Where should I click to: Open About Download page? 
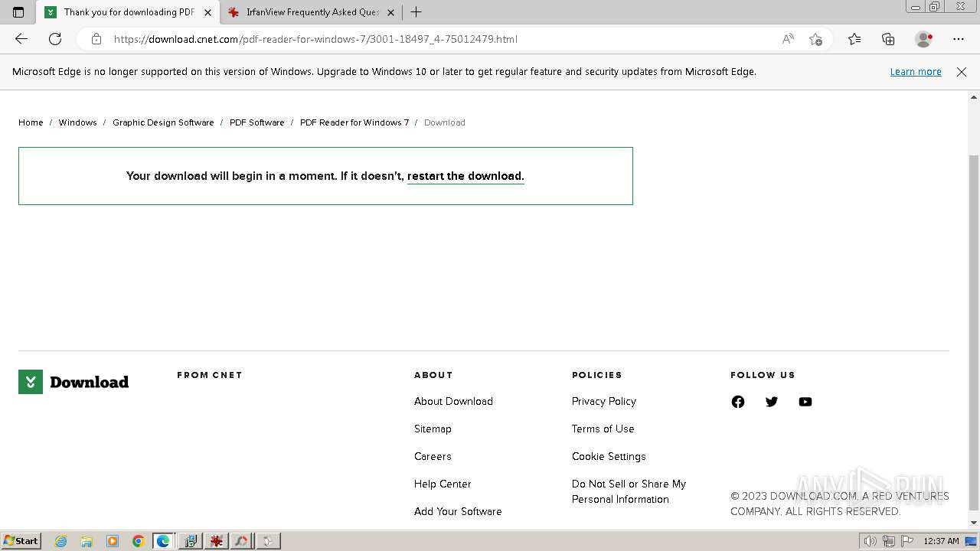[x=453, y=401]
